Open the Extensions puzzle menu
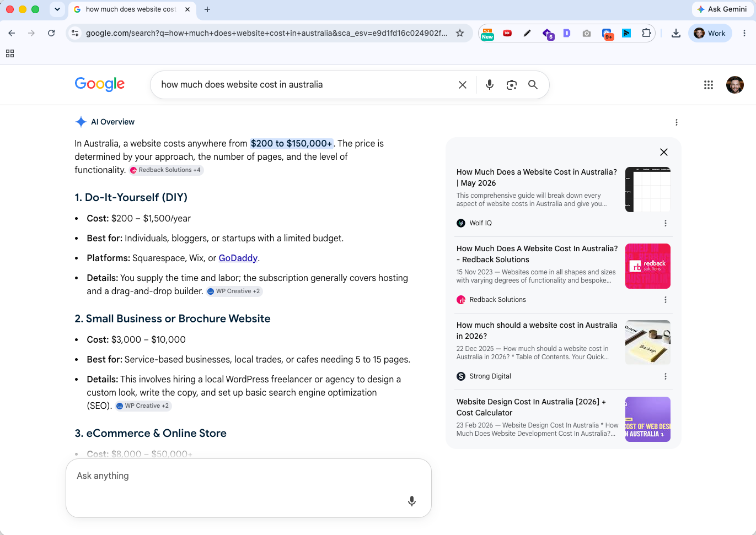This screenshot has width=756, height=535. (x=646, y=33)
